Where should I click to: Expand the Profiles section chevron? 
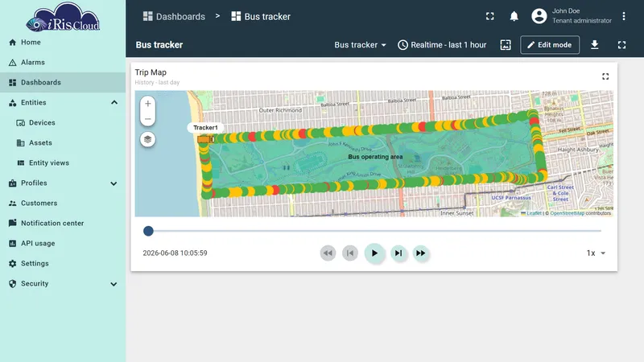click(114, 183)
